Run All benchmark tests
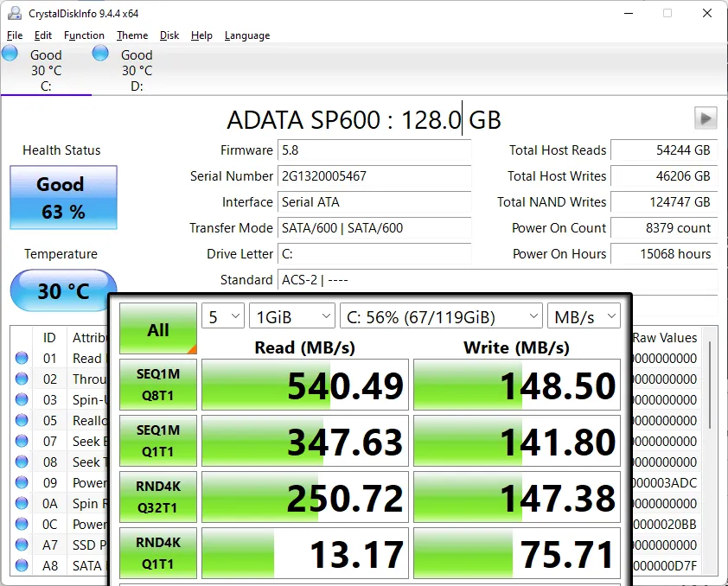 click(x=158, y=328)
